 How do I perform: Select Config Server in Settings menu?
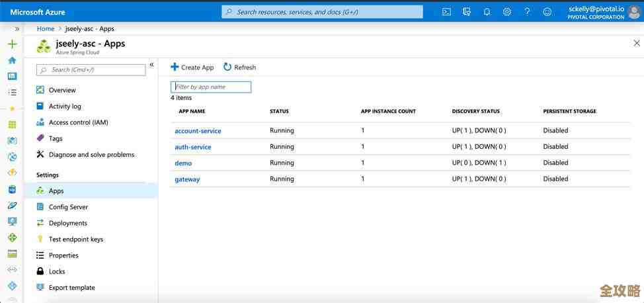tap(68, 207)
